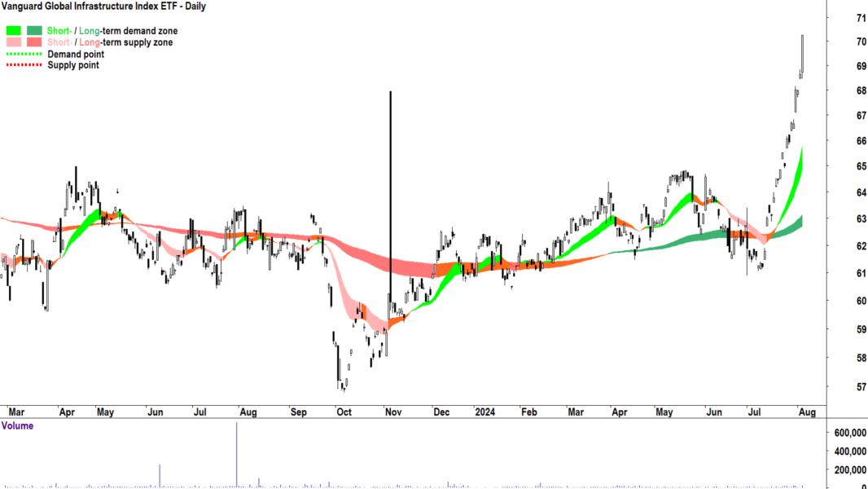
Task: Click the 200,000 volume axis label
Action: [850, 470]
